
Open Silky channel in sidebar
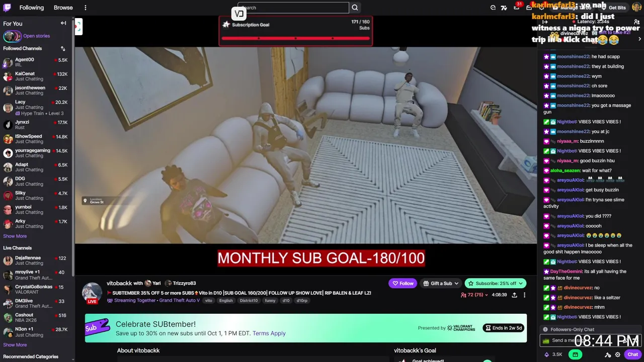pos(36,196)
